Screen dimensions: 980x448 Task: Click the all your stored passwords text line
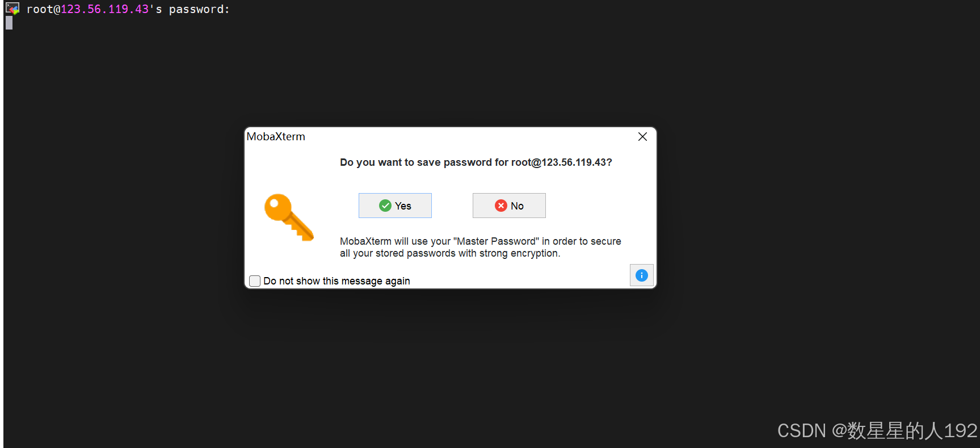coord(450,253)
